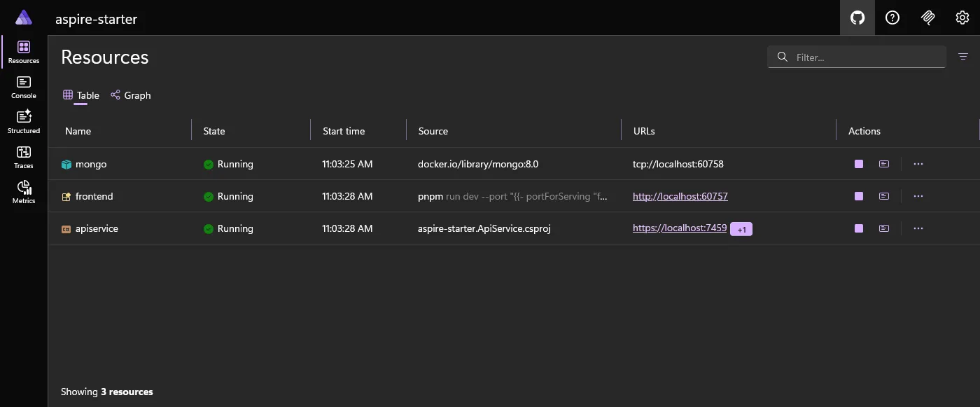Select the Table tab
Viewport: 980px width, 407px height.
point(80,95)
